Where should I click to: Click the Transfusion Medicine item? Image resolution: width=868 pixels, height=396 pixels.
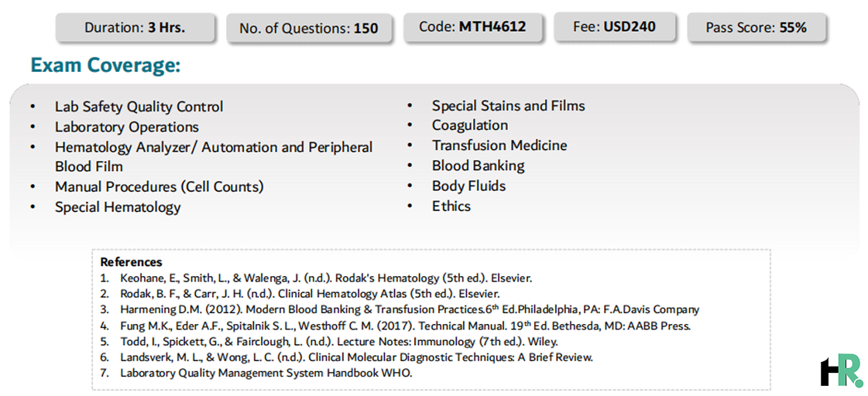pos(499,145)
